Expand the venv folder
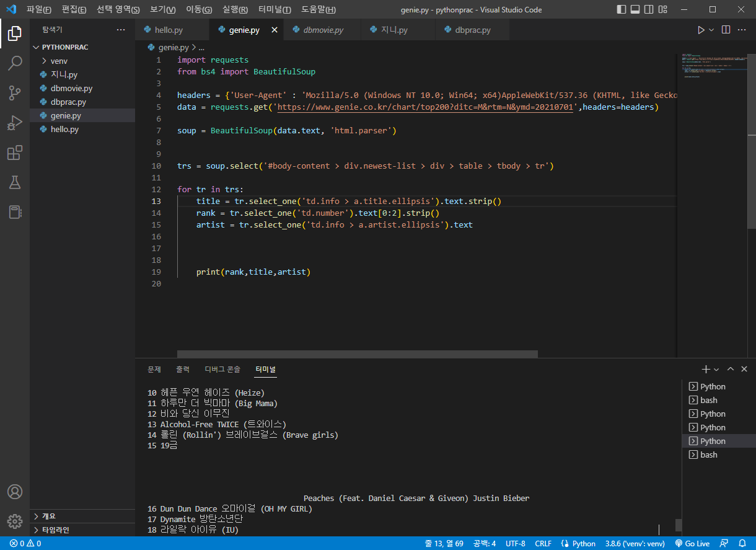The image size is (756, 550). [x=82, y=61]
